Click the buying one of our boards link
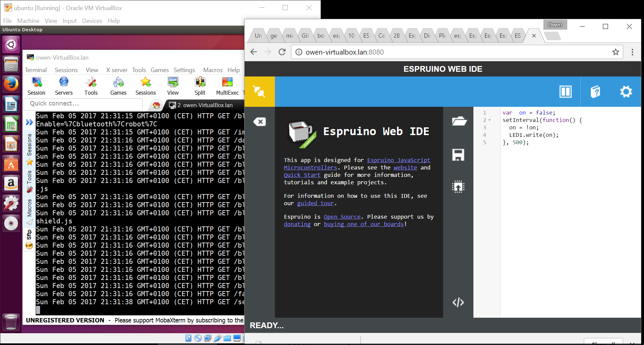Viewport: 644px width, 345px height. [x=364, y=224]
